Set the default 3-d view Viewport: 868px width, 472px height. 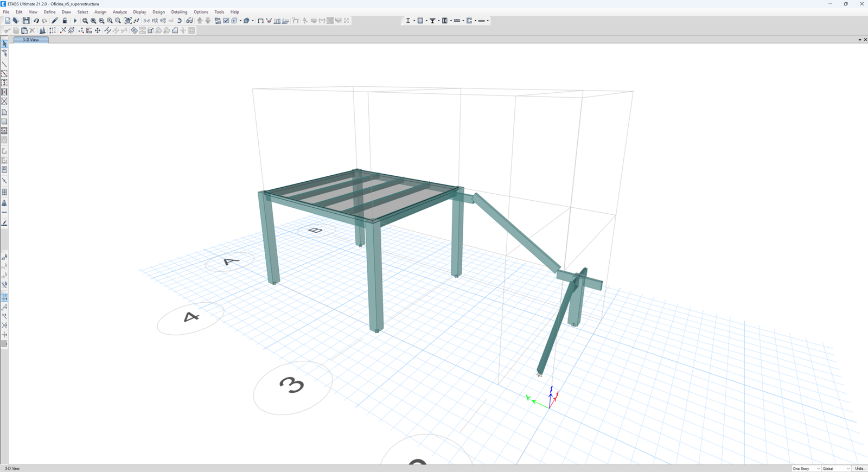pos(146,21)
